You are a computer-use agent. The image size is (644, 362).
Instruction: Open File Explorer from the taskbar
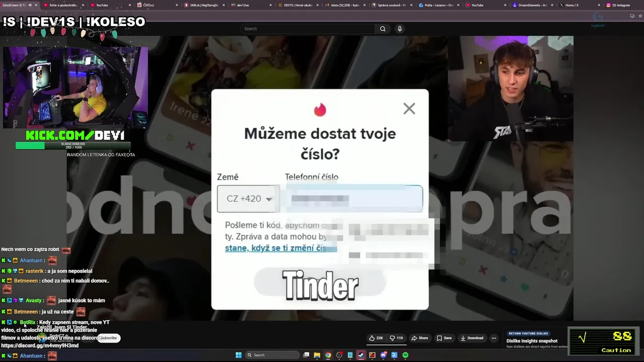317,355
